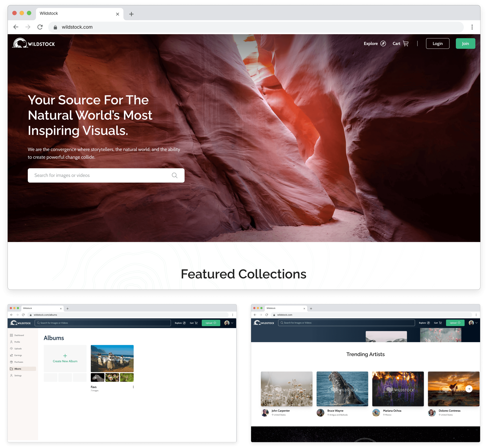
Task: Open the Favs album three-dot options menu
Action: (133, 387)
